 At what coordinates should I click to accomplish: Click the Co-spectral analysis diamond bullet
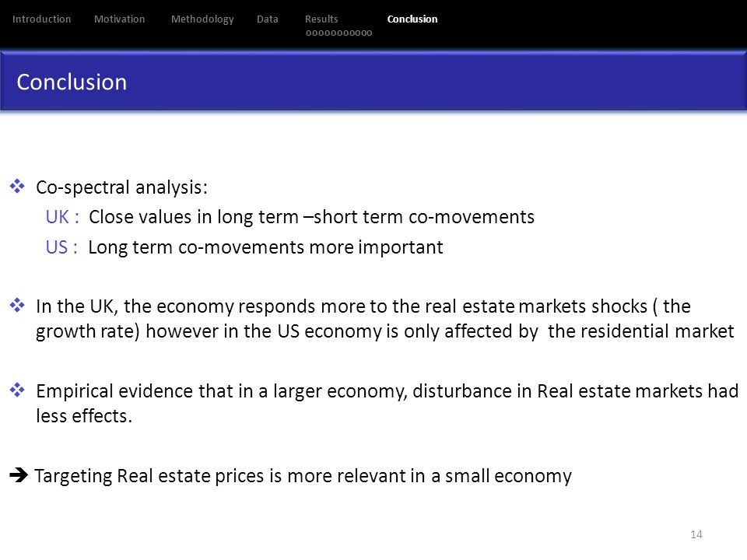[17, 186]
